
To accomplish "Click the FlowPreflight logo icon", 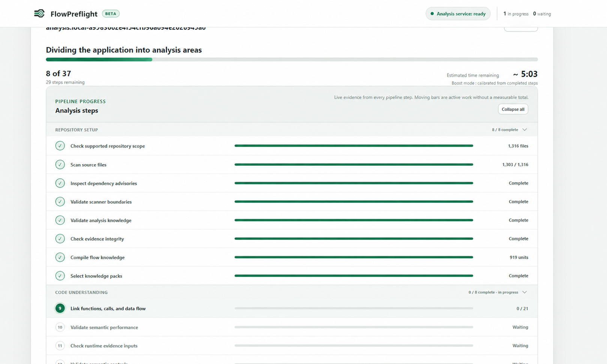I will point(39,13).
